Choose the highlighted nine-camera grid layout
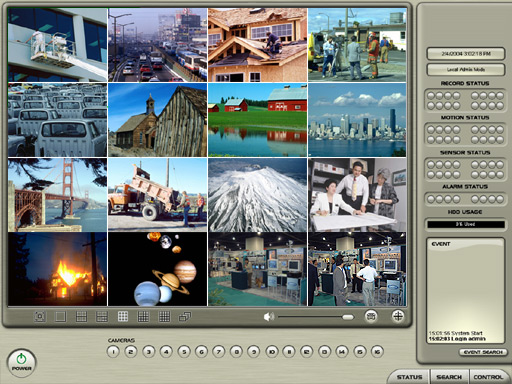Image resolution: width=512 pixels, height=384 pixels. coord(123,316)
